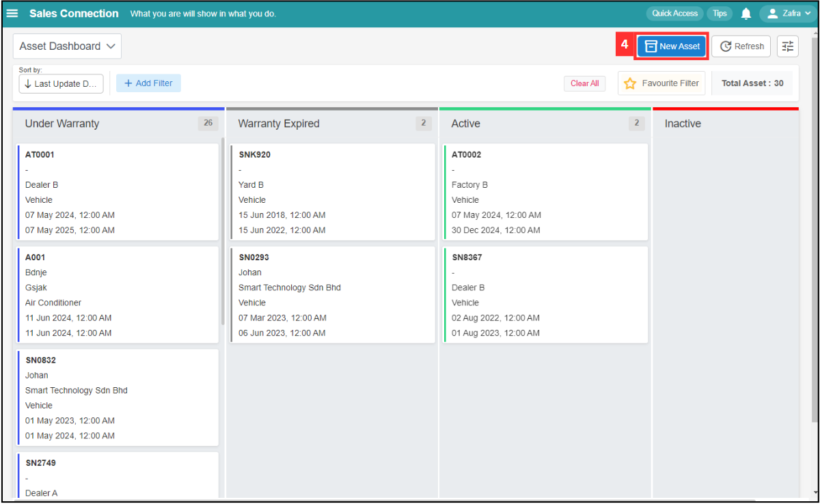The height and width of the screenshot is (504, 820).
Task: Open asset card SN0832
Action: coord(118,397)
